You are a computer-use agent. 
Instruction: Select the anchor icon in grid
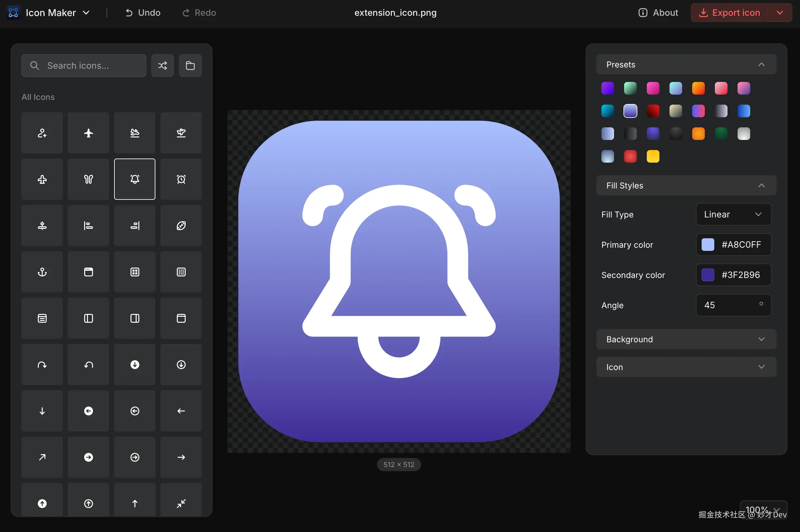(42, 272)
